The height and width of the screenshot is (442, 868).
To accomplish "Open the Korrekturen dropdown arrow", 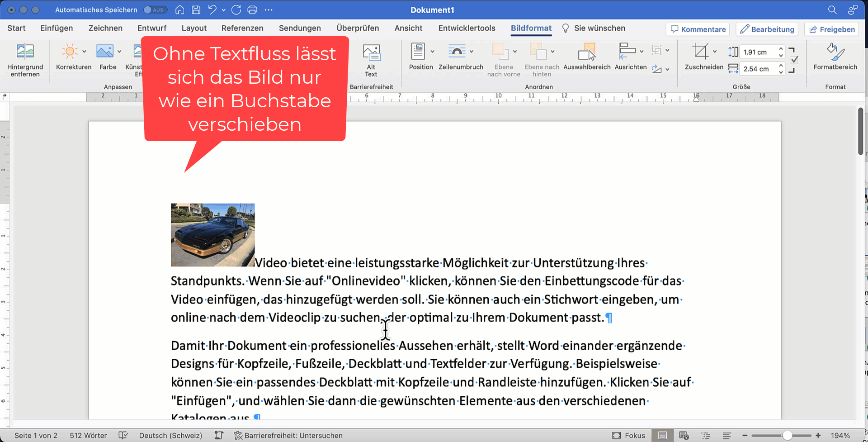I will pyautogui.click(x=84, y=52).
